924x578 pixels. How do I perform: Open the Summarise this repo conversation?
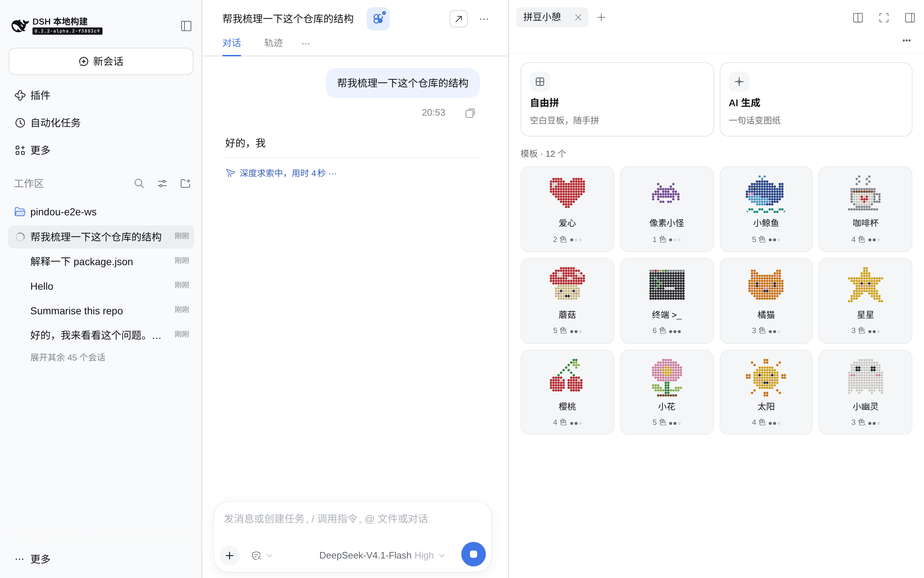(x=101, y=311)
